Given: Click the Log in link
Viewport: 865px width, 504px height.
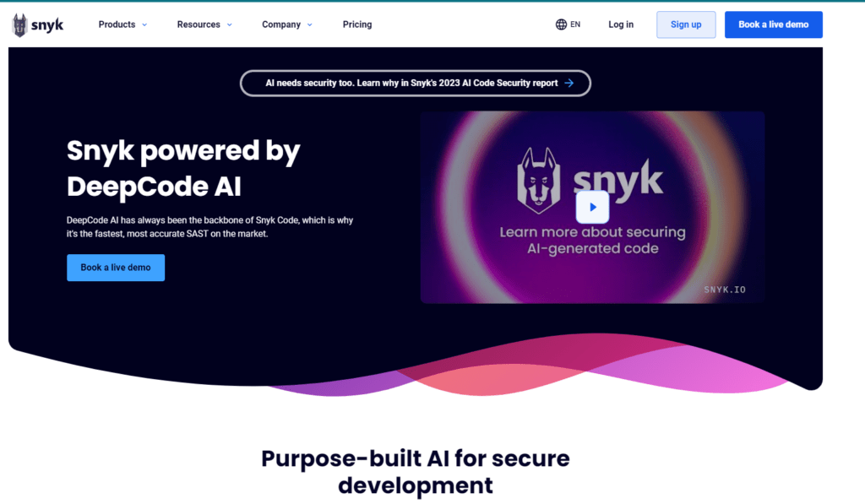Looking at the screenshot, I should [621, 24].
